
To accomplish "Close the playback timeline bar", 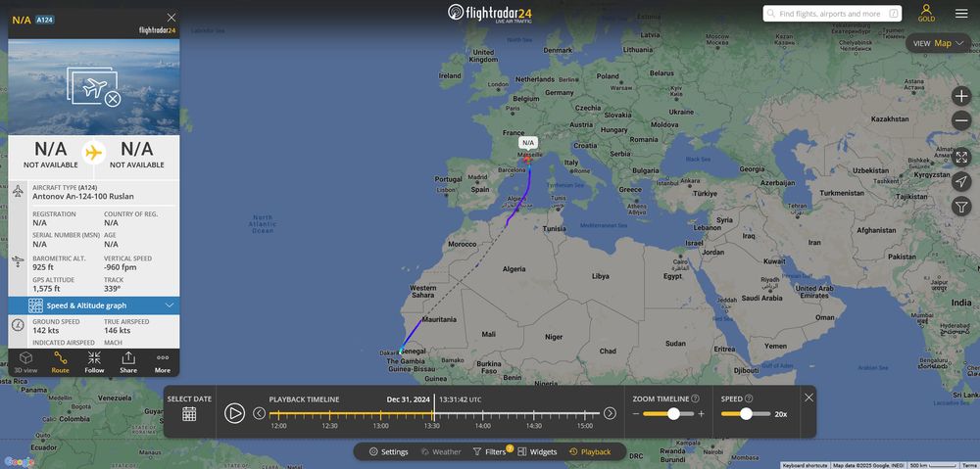I will 808,398.
